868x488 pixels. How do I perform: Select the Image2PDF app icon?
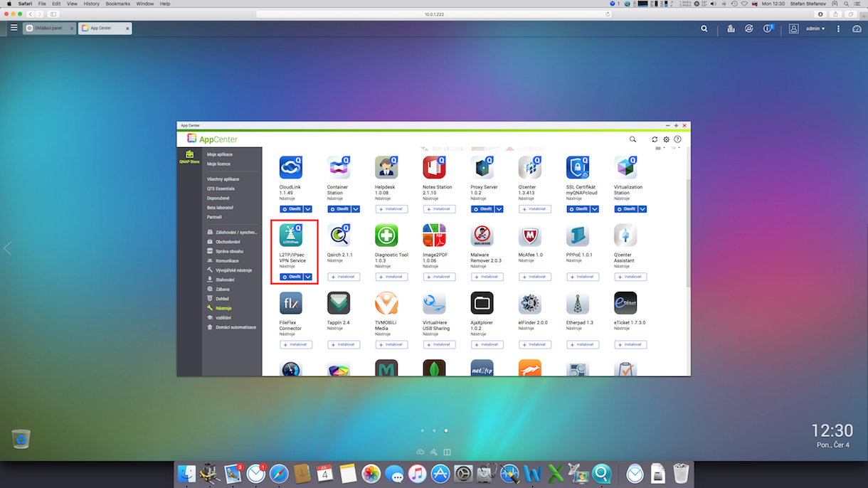click(x=434, y=235)
